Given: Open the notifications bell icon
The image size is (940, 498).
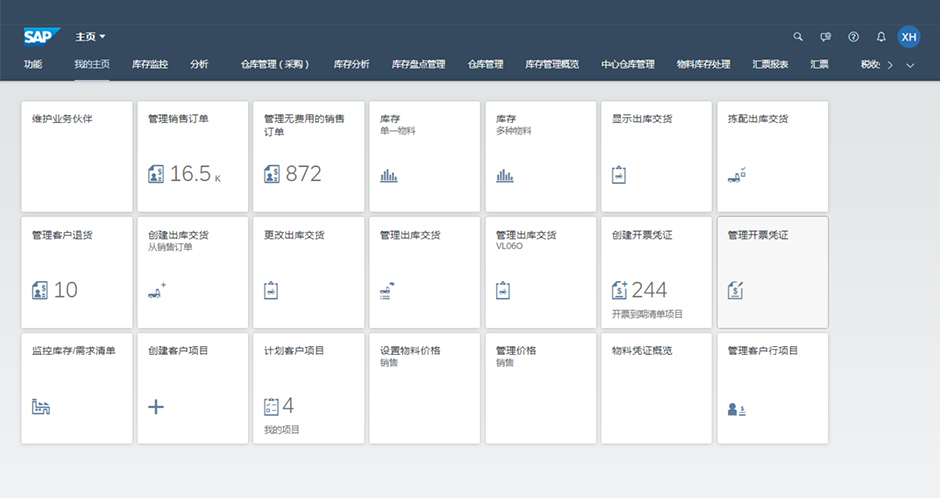Looking at the screenshot, I should [x=881, y=37].
